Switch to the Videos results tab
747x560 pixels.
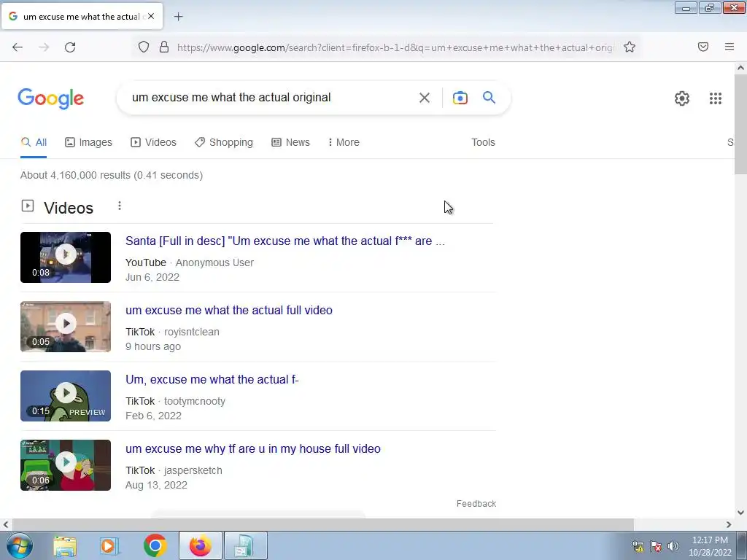[153, 142]
